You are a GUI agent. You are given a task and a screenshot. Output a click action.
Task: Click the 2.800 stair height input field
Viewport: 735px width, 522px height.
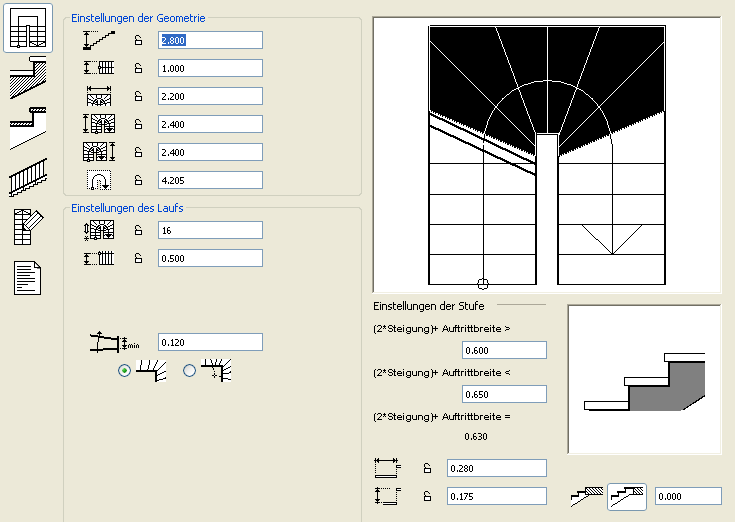coord(210,40)
